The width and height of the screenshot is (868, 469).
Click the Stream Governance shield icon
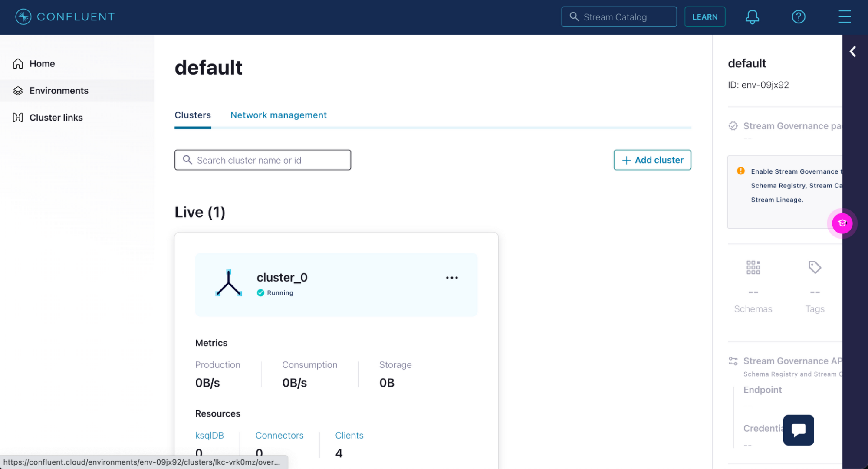point(733,126)
